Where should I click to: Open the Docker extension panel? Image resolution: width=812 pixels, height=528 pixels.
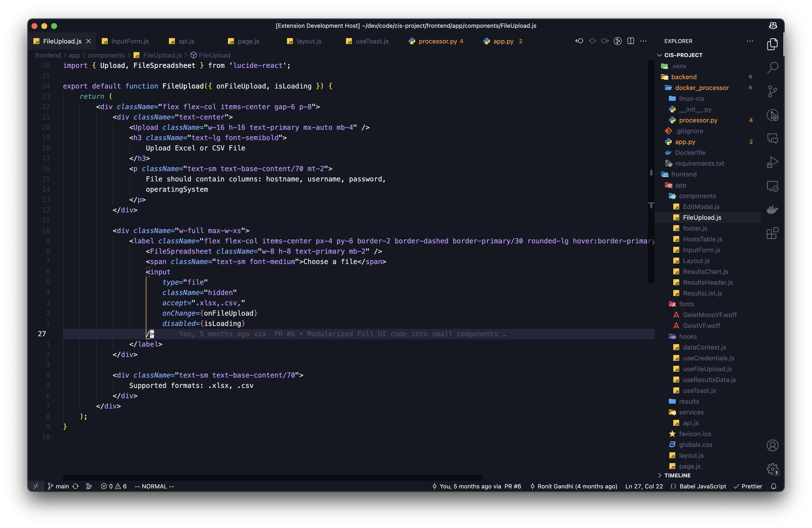[773, 209]
